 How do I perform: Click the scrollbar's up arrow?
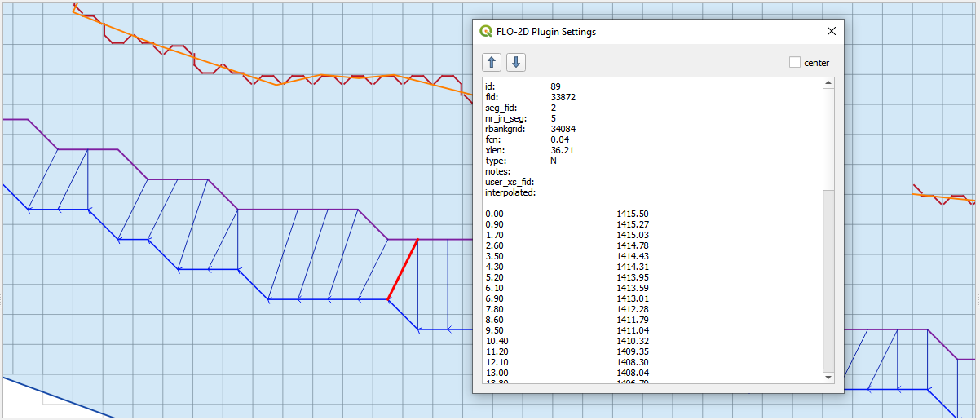tap(828, 82)
